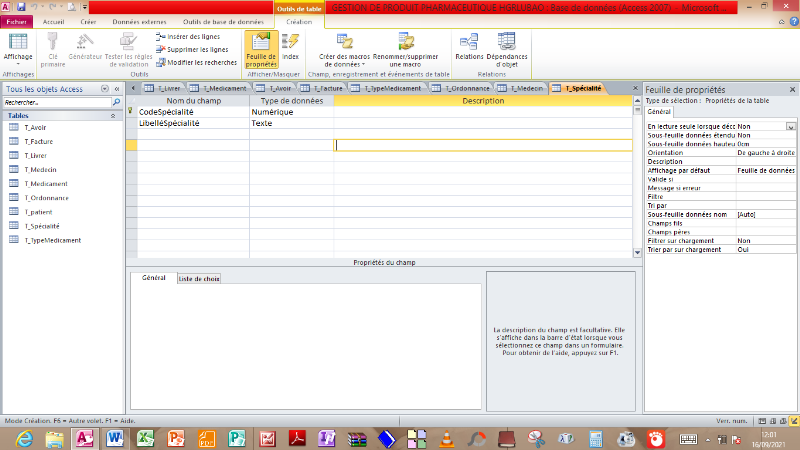Open Word from the taskbar

point(113,438)
